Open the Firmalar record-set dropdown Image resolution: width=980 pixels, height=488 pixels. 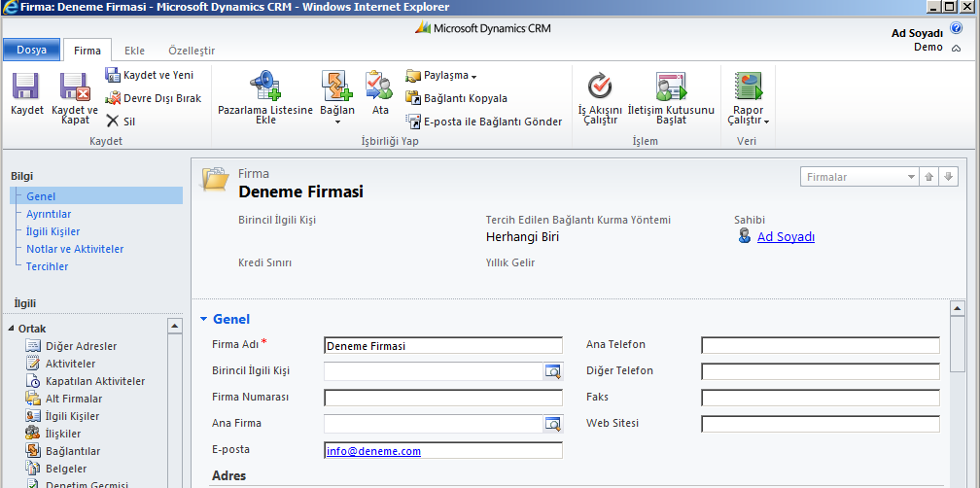[859, 177]
